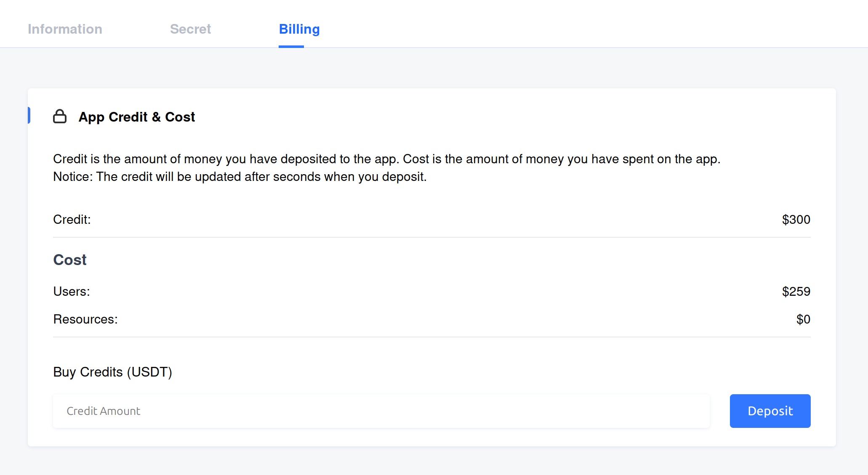The image size is (868, 475).
Task: Open the Information tab
Action: pos(65,29)
